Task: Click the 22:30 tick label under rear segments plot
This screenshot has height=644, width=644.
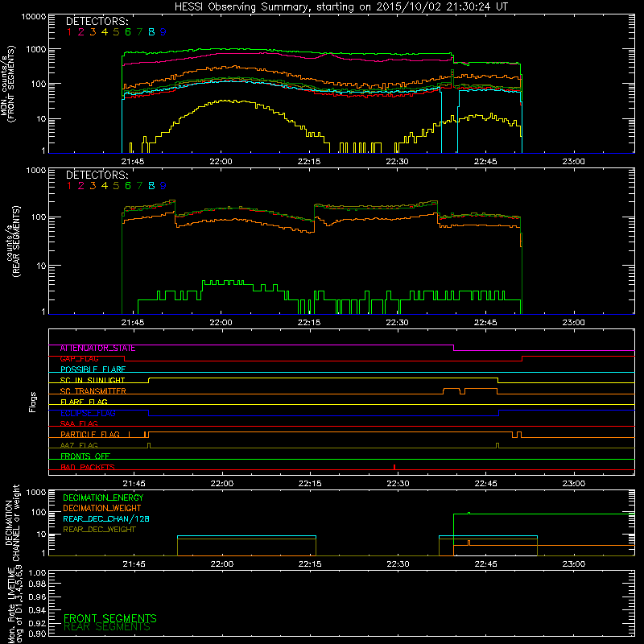Action: 397,323
